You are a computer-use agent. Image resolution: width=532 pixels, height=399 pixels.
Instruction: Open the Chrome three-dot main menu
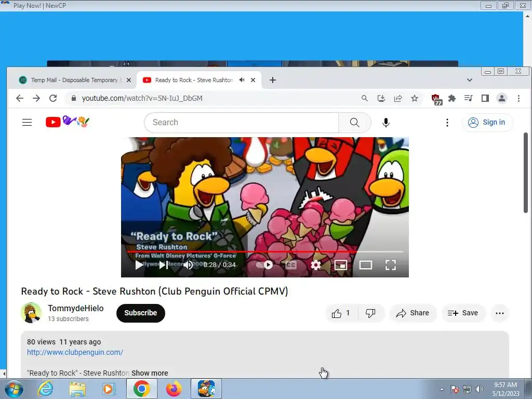[x=518, y=98]
